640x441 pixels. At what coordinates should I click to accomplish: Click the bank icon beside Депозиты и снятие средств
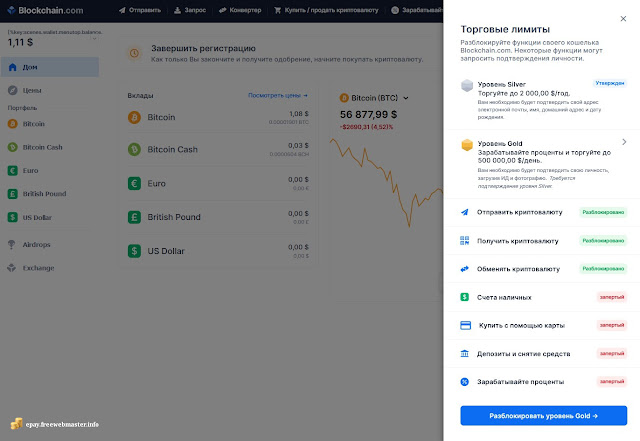(x=464, y=354)
